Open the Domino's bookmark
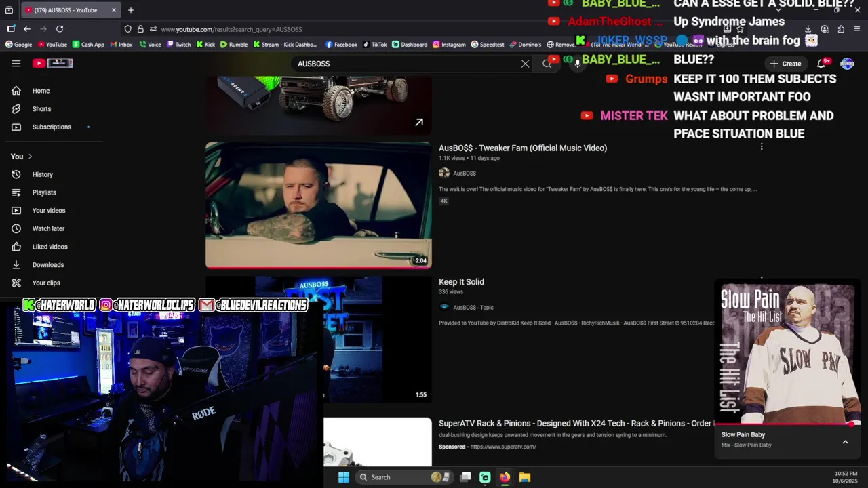The image size is (868, 488). [x=526, y=45]
